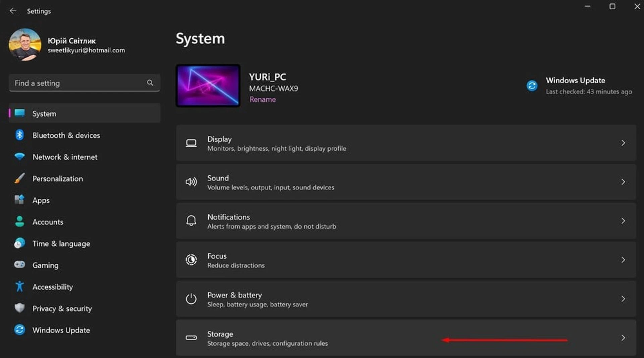
Task: Go to Accounts settings
Action: pyautogui.click(x=85, y=222)
